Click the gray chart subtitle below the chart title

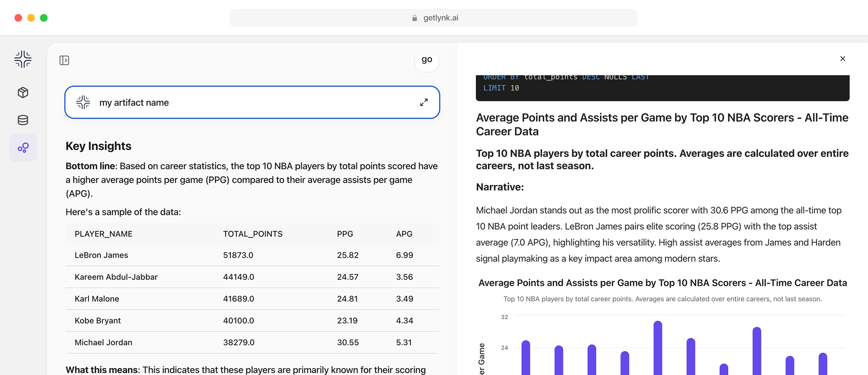point(662,299)
